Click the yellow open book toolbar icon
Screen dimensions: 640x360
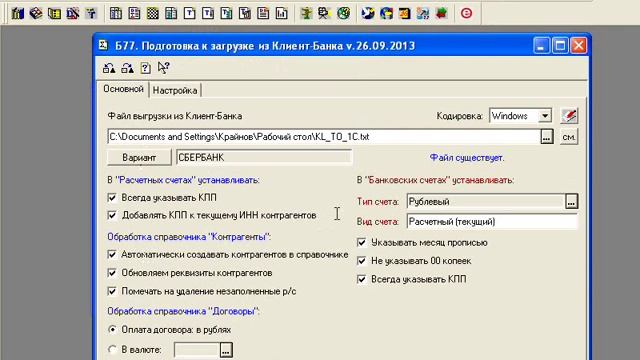click(x=54, y=13)
